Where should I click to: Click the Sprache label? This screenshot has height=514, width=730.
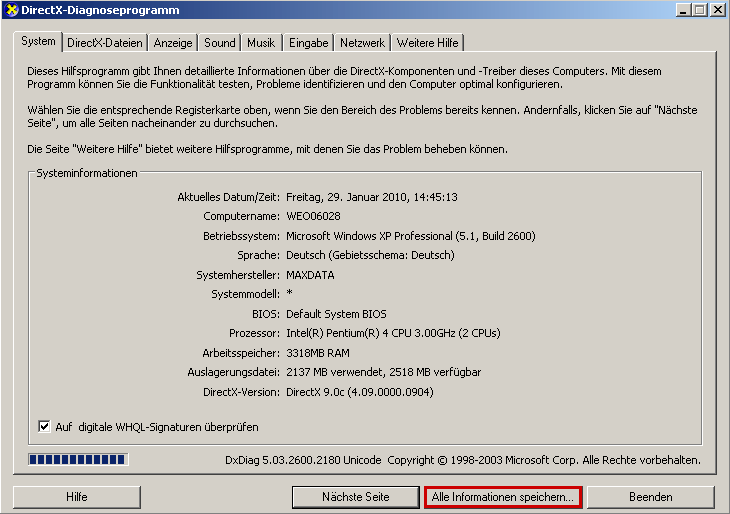click(258, 255)
